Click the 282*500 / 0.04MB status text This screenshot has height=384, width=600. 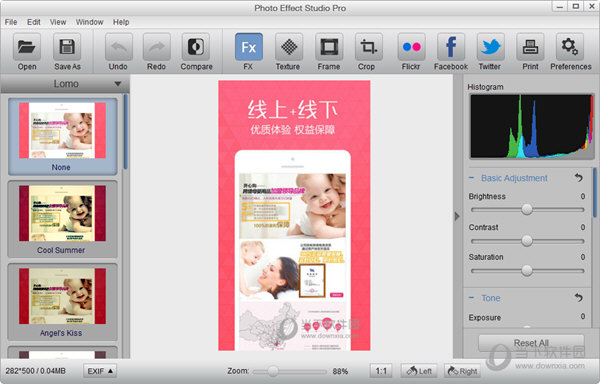click(x=36, y=371)
